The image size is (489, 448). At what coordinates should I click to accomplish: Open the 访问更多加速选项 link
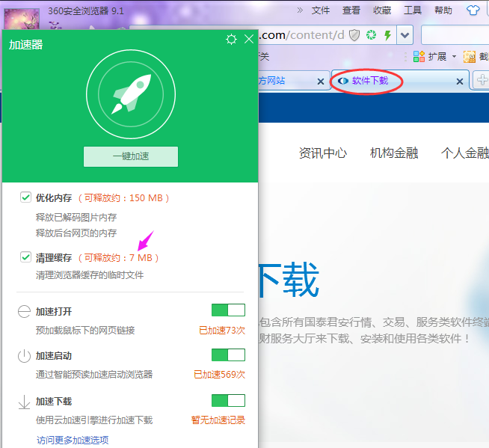pos(73,440)
